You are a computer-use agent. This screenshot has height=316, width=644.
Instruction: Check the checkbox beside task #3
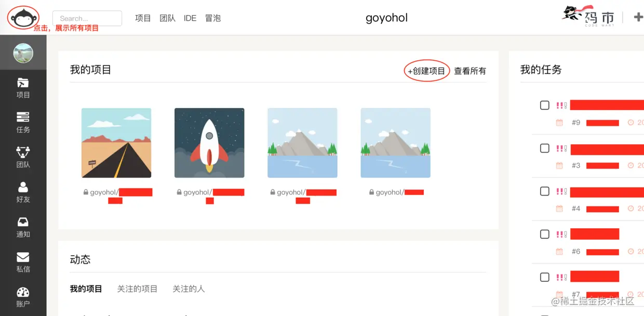tap(544, 149)
